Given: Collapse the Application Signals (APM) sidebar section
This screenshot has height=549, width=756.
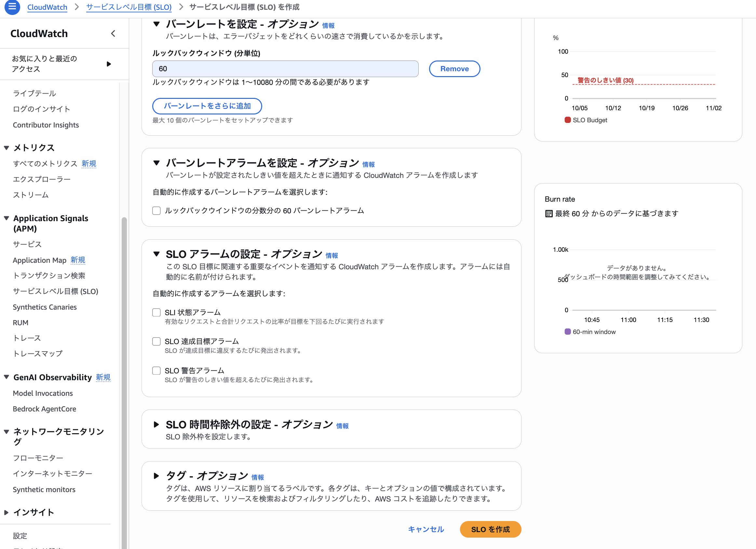Looking at the screenshot, I should 6,218.
